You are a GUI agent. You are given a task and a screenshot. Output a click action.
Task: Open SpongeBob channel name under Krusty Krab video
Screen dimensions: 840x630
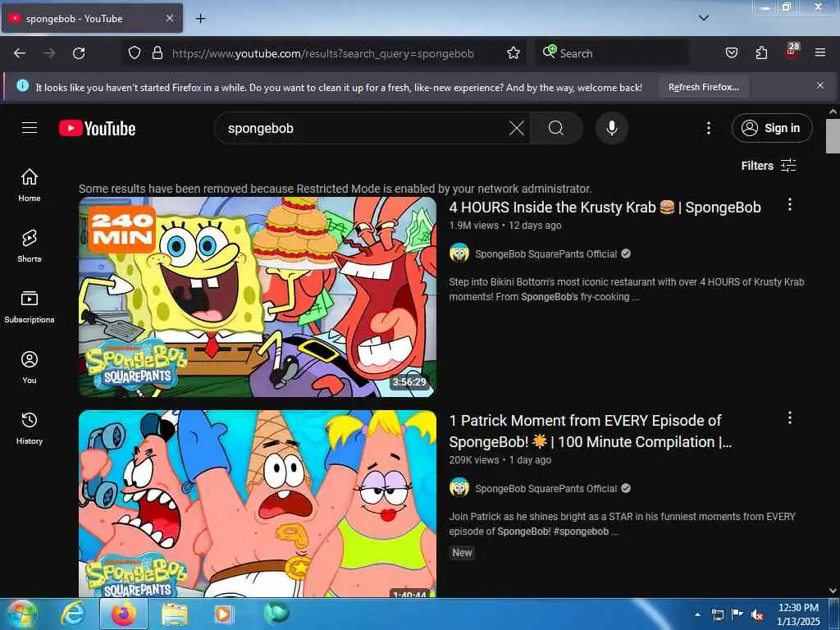546,254
